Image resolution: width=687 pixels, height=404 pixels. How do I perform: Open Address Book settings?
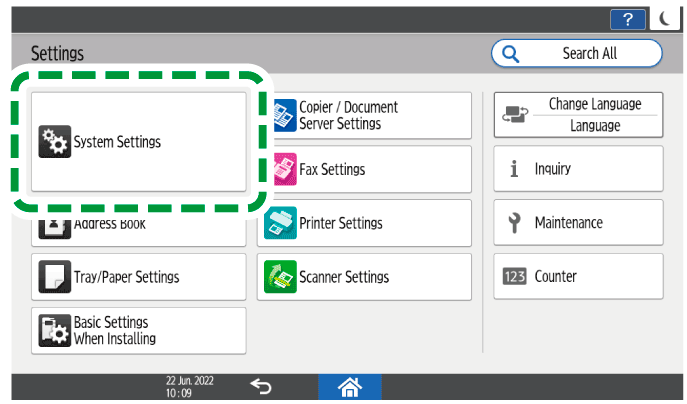[x=138, y=225]
